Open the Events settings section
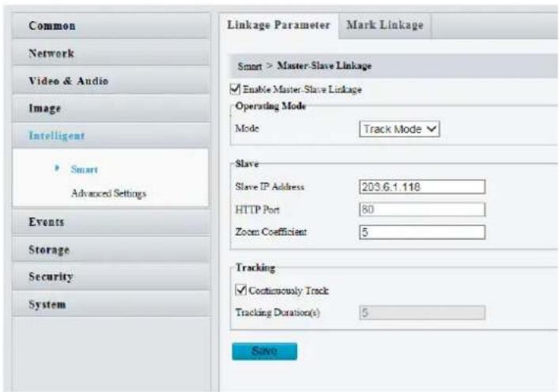Screen dimensions: 559x392 tap(111, 221)
